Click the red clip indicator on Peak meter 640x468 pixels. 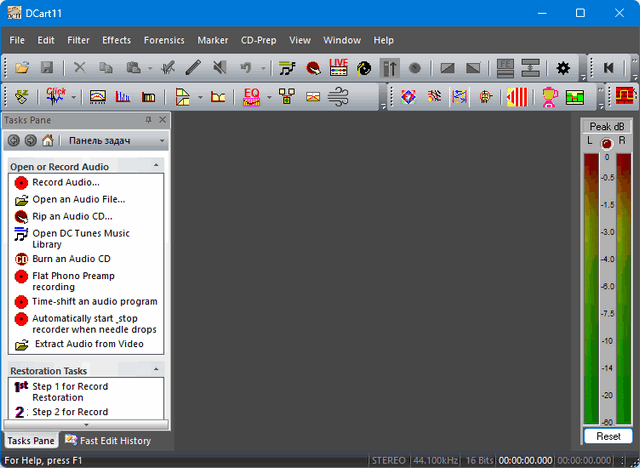[606, 143]
